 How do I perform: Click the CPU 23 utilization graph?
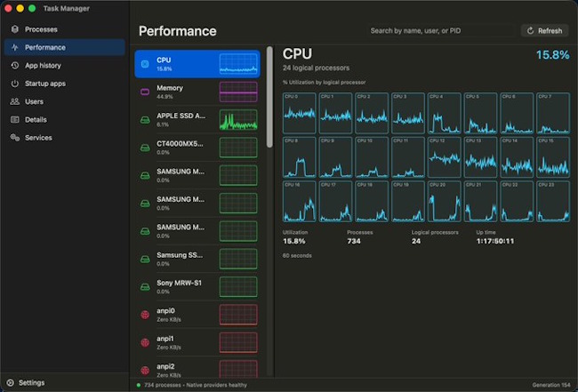click(x=553, y=202)
